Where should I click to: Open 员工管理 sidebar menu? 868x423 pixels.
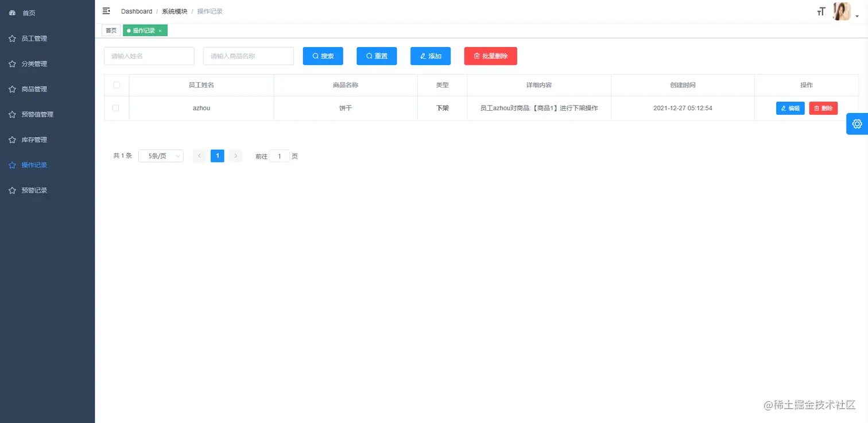(47, 38)
